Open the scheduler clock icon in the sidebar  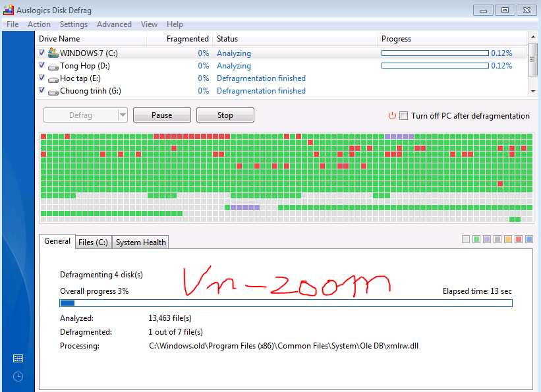coord(18,376)
